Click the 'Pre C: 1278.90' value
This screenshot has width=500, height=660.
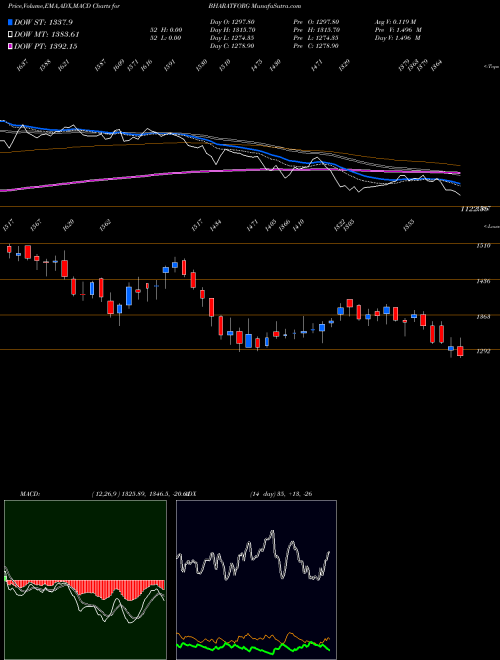click(316, 46)
